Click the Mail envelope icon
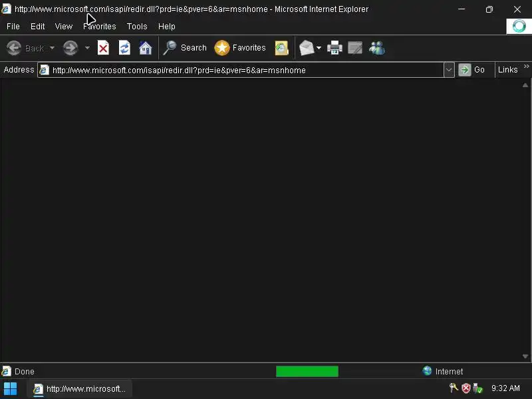Image resolution: width=532 pixels, height=399 pixels. [307, 48]
